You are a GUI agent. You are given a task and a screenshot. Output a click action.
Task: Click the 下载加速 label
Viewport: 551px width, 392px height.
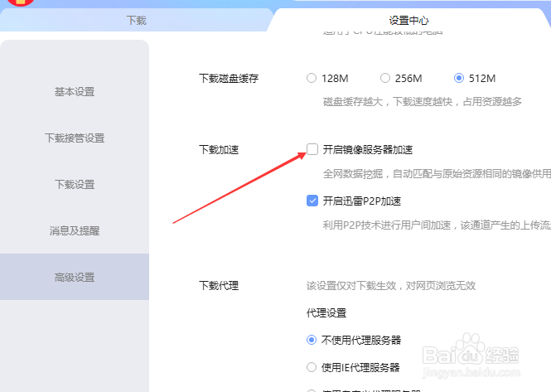click(219, 150)
